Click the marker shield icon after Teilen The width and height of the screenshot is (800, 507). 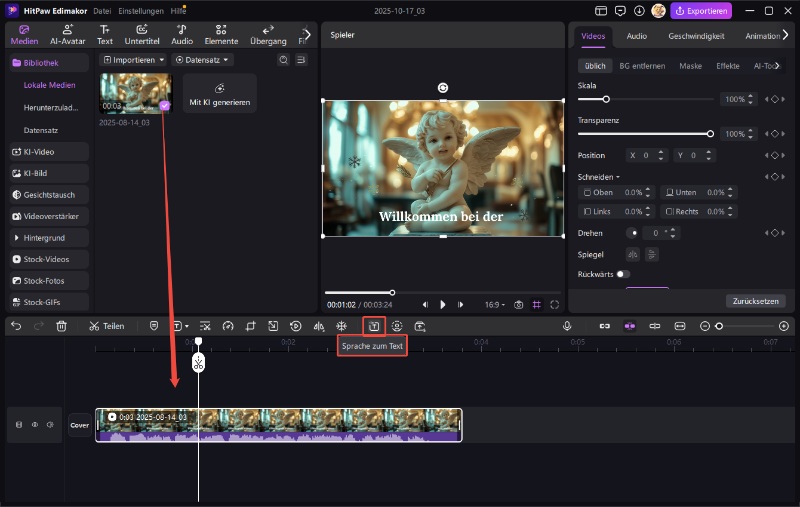click(154, 326)
